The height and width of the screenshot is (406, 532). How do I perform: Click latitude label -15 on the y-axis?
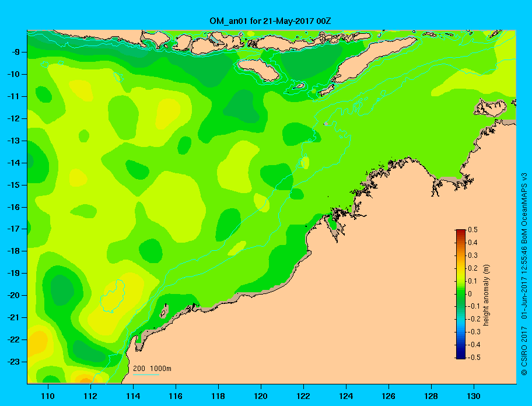[14, 185]
